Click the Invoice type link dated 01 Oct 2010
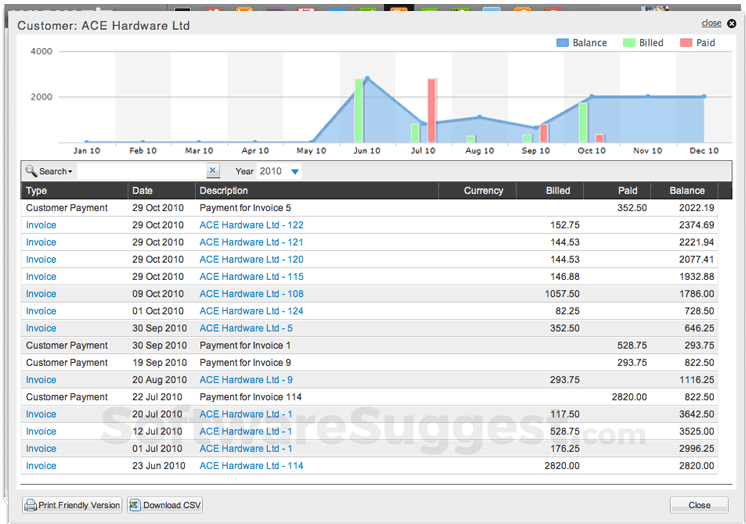The image size is (746, 524). [41, 311]
